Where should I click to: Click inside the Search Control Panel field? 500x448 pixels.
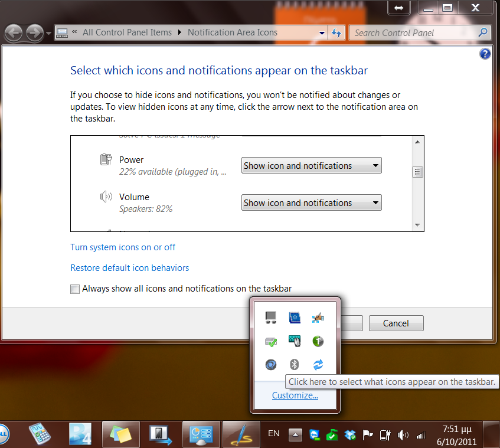[413, 32]
